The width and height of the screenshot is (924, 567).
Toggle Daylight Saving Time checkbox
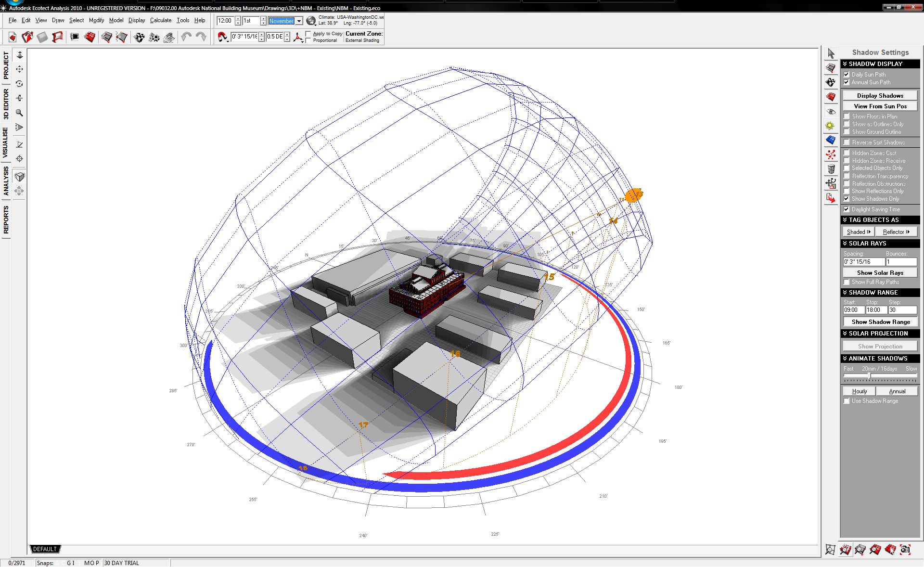pos(847,209)
